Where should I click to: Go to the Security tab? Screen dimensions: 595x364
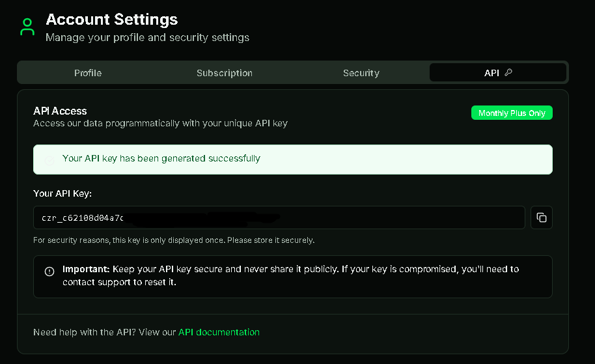[361, 73]
